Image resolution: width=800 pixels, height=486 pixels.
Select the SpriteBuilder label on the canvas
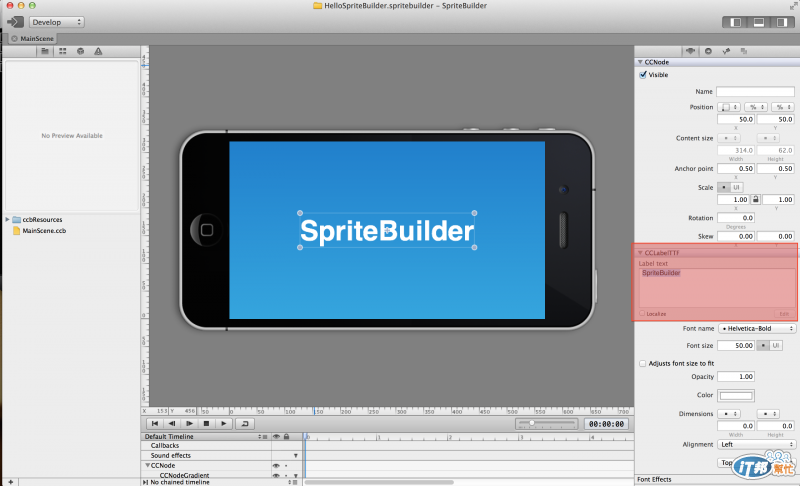pos(387,231)
